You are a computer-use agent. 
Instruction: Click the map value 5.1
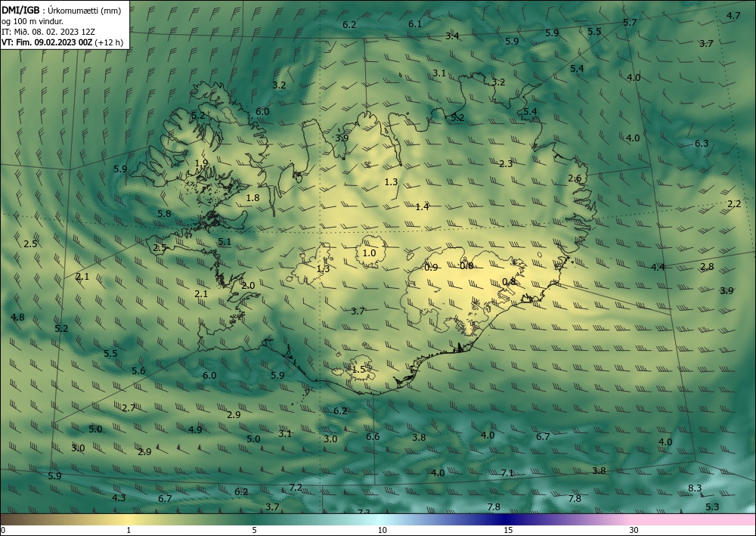[x=225, y=242]
